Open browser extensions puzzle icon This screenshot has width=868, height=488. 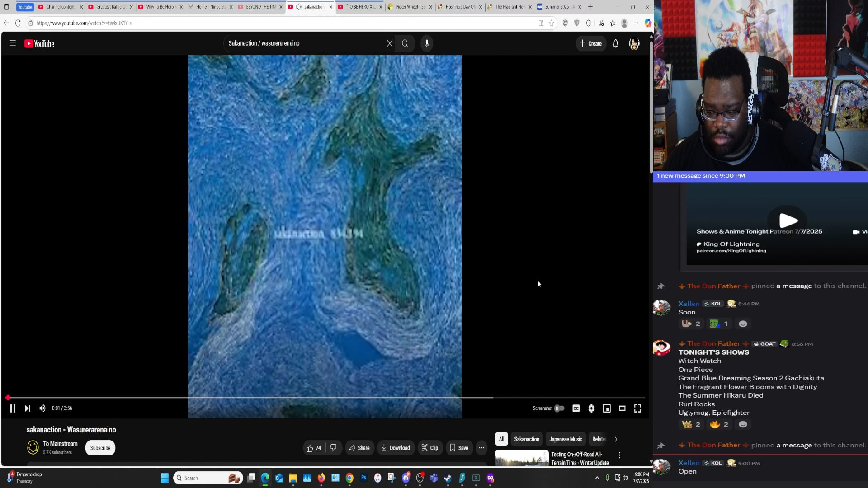click(588, 23)
